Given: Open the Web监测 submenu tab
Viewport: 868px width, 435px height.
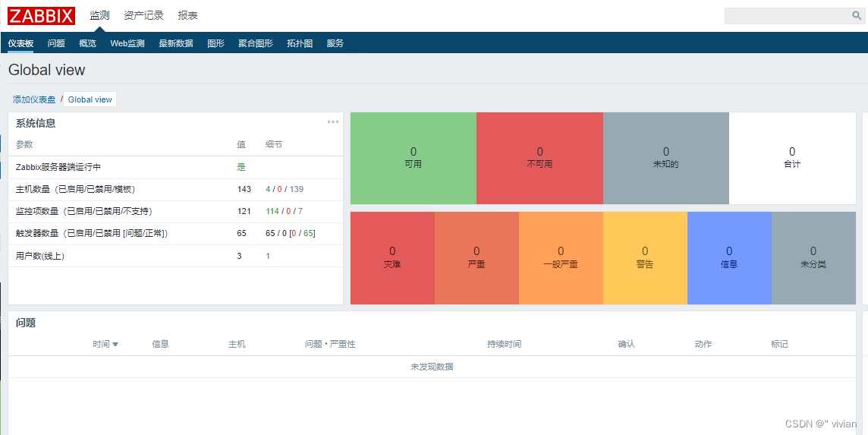Looking at the screenshot, I should 127,43.
